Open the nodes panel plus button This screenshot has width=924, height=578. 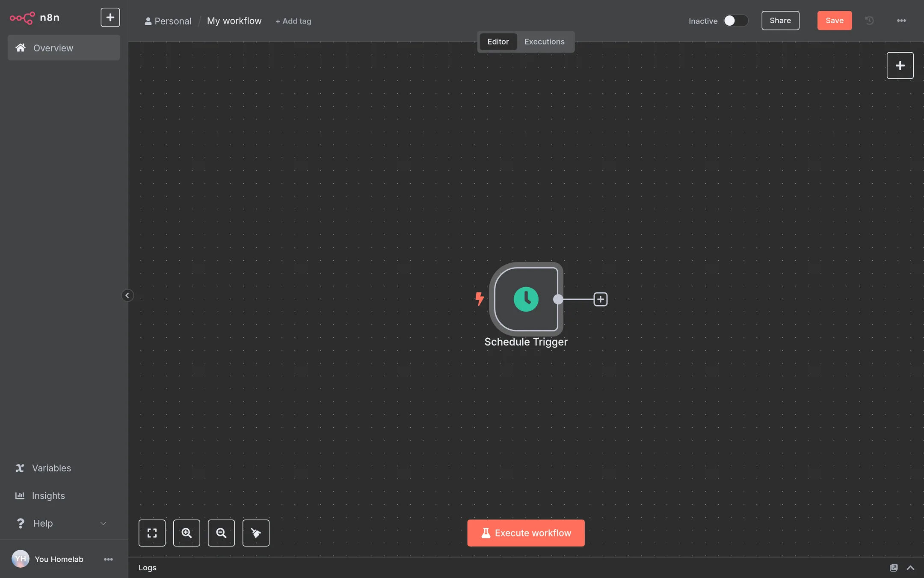tap(900, 66)
